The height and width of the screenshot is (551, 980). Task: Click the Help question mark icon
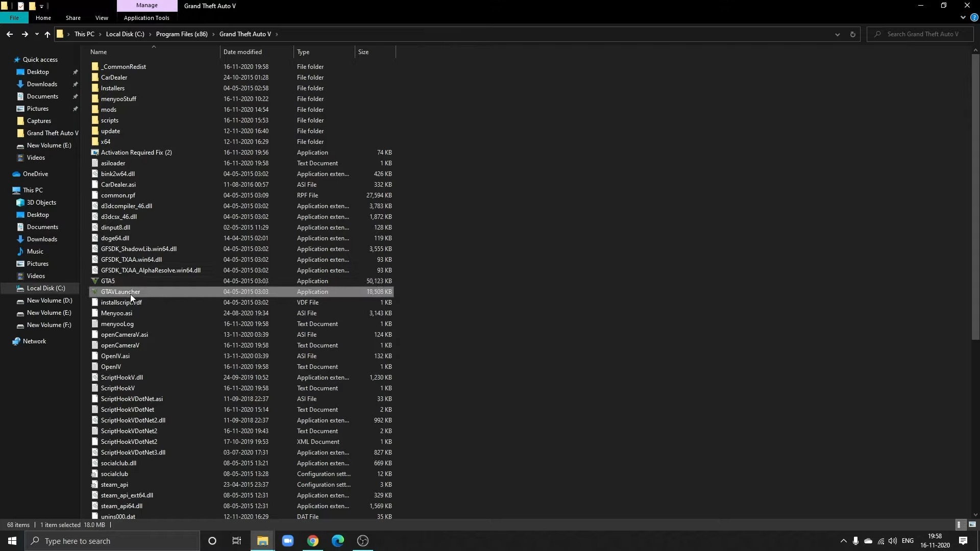click(974, 17)
